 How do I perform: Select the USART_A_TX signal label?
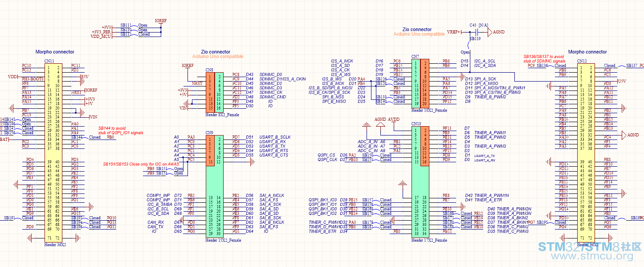(484, 155)
